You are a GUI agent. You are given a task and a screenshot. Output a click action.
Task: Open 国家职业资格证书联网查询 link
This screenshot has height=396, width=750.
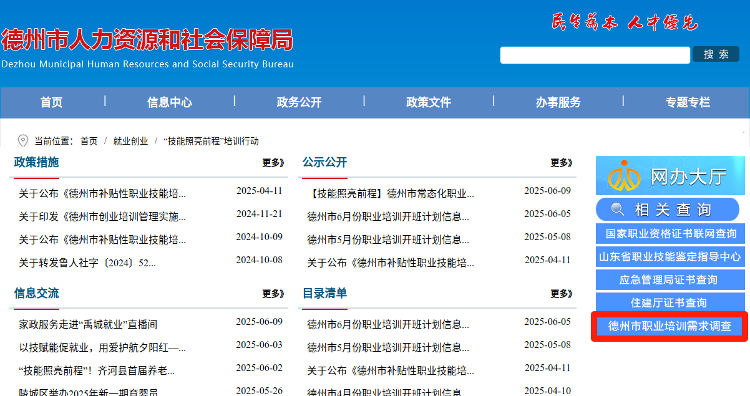point(670,234)
